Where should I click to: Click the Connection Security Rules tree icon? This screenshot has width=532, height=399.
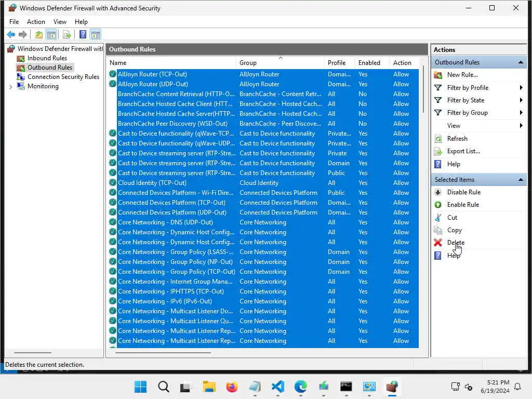(21, 77)
